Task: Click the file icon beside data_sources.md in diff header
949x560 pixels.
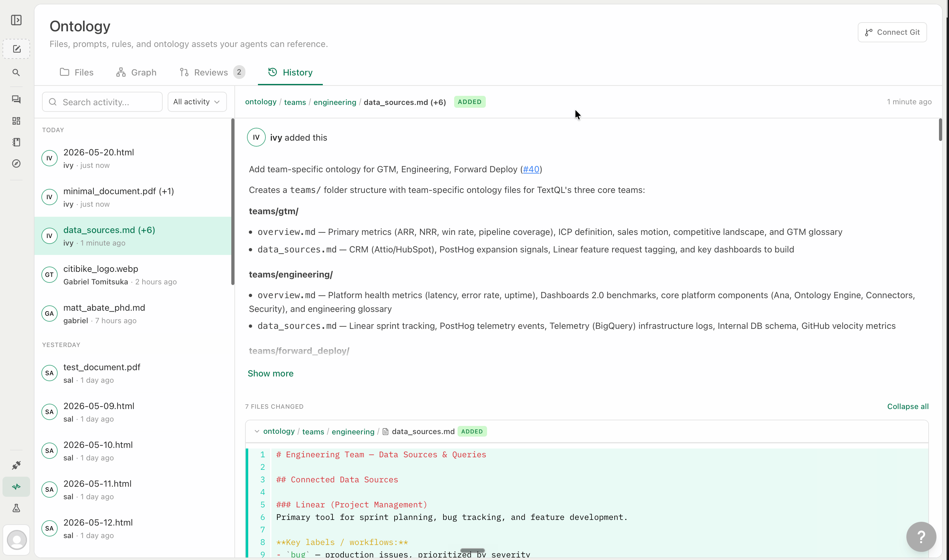Action: point(385,432)
